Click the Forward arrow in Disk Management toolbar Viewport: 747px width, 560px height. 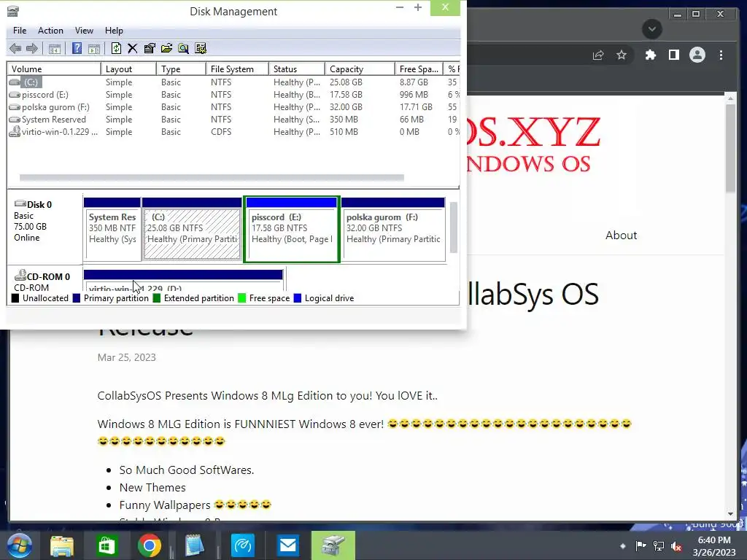(32, 48)
